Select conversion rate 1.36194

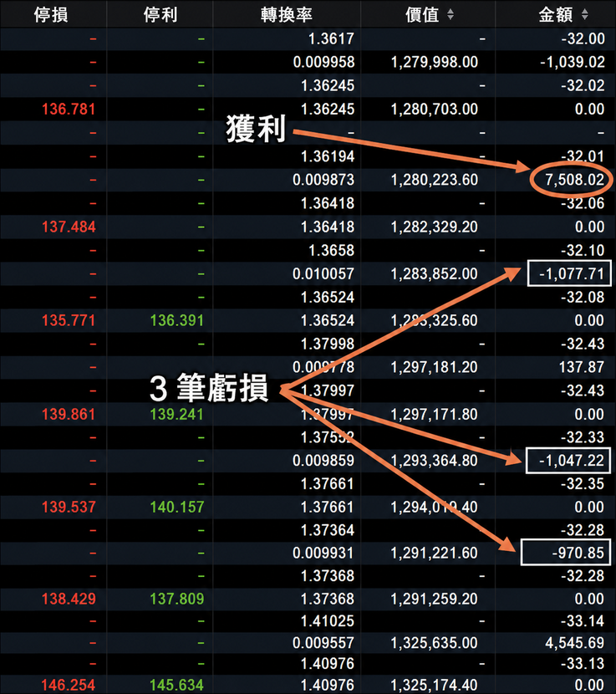(x=328, y=156)
